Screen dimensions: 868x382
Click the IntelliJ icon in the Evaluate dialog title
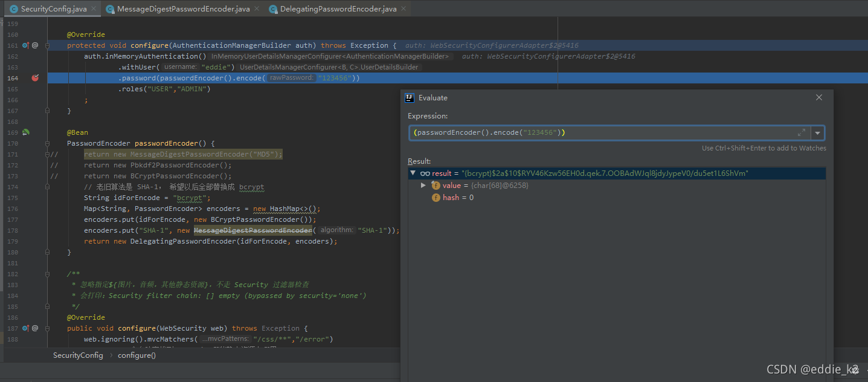[410, 97]
